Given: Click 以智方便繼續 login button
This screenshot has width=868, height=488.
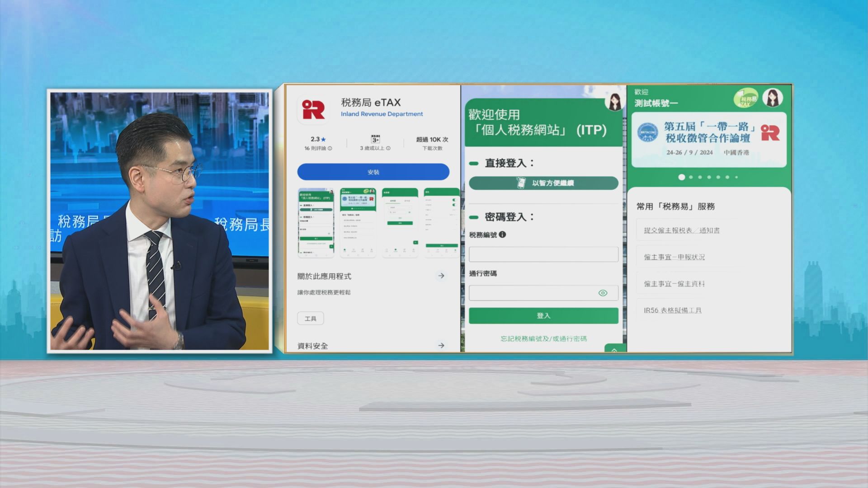Looking at the screenshot, I should tap(543, 183).
